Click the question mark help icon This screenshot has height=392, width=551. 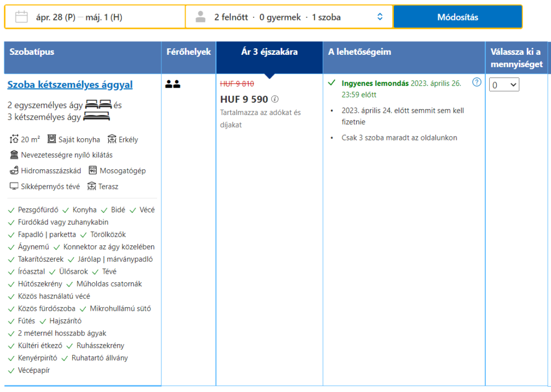point(476,82)
